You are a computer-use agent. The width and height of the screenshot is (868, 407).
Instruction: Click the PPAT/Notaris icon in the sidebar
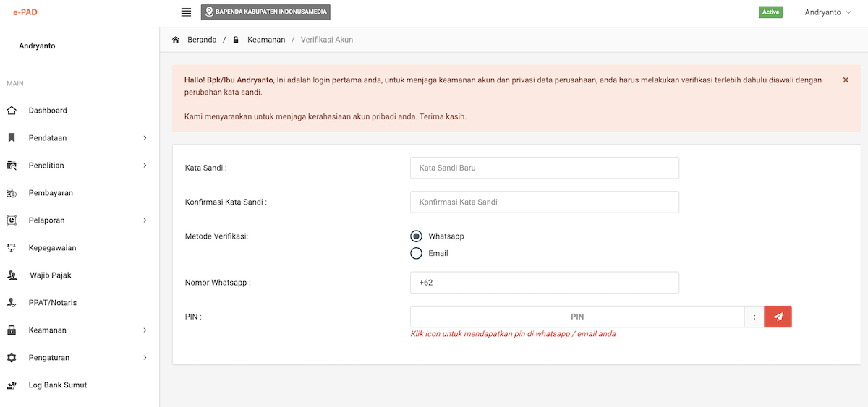(x=12, y=303)
